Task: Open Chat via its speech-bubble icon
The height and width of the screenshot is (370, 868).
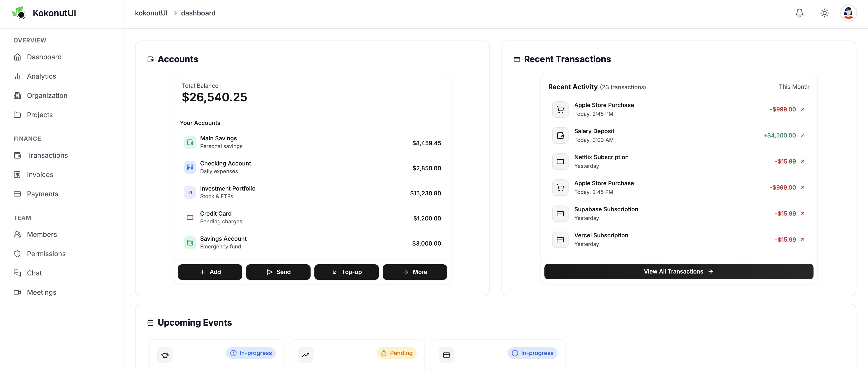Action: tap(18, 273)
